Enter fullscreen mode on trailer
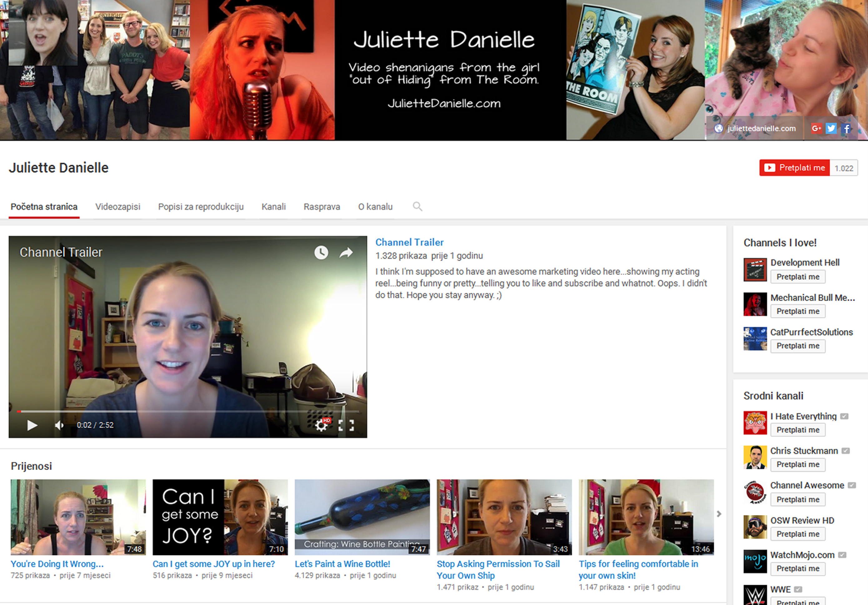 (346, 425)
